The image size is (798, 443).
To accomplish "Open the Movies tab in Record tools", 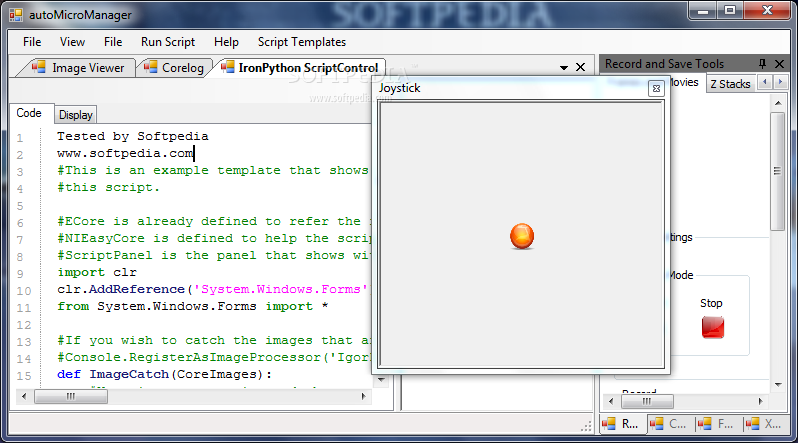I will tap(683, 82).
